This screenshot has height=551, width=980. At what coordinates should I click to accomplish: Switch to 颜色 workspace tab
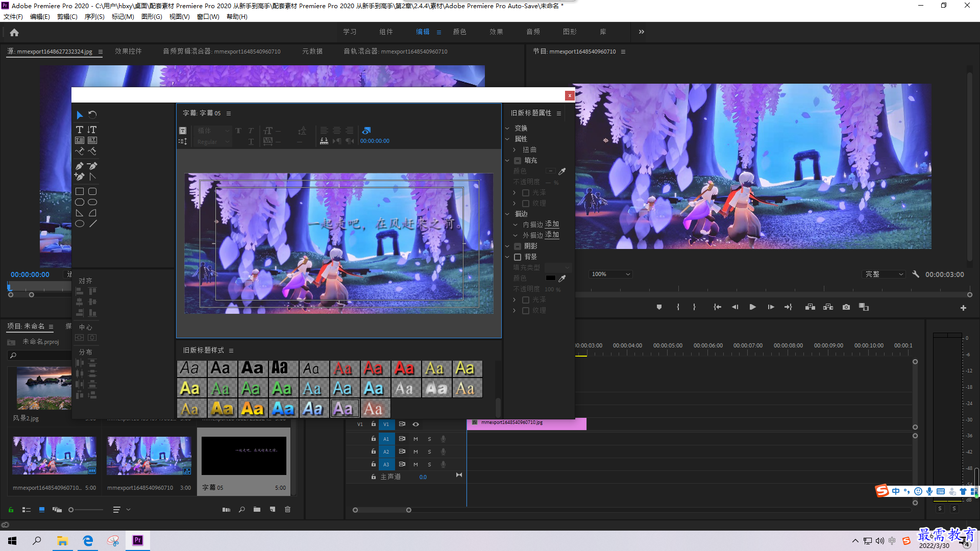459,32
